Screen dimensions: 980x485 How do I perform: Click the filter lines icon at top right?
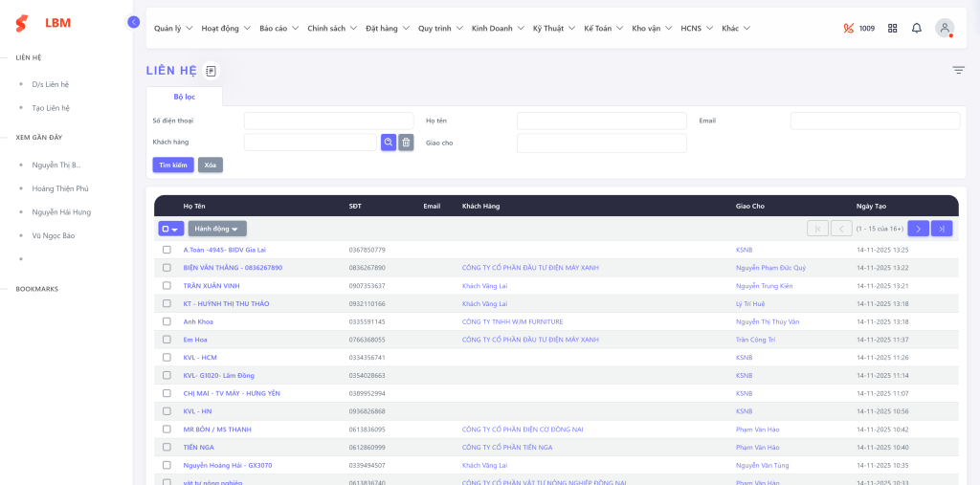point(958,70)
